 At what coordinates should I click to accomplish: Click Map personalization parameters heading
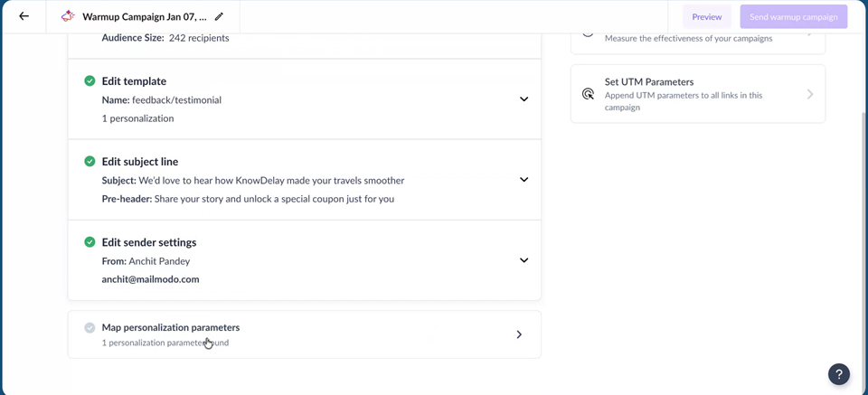click(171, 327)
